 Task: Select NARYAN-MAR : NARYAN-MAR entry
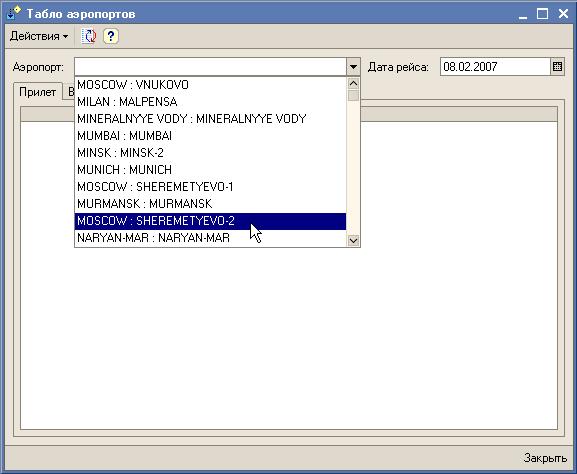click(210, 238)
